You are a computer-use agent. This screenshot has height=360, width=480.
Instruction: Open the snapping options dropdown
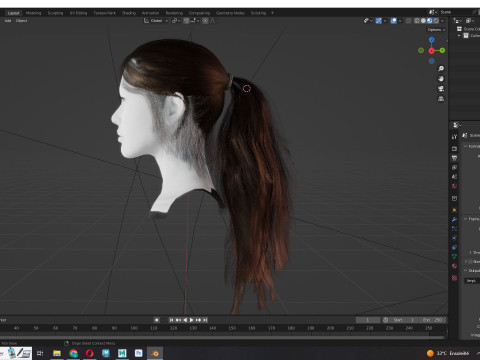click(194, 21)
